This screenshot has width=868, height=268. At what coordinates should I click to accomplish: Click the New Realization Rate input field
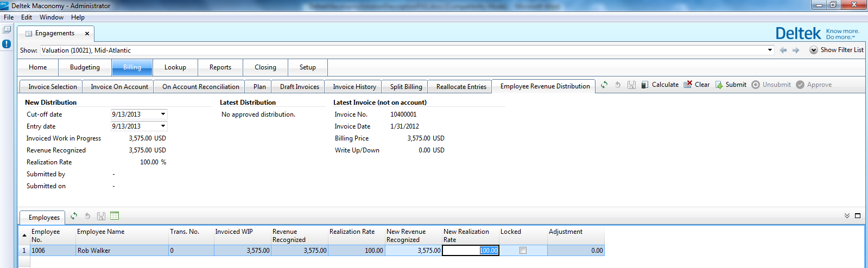[x=470, y=251]
